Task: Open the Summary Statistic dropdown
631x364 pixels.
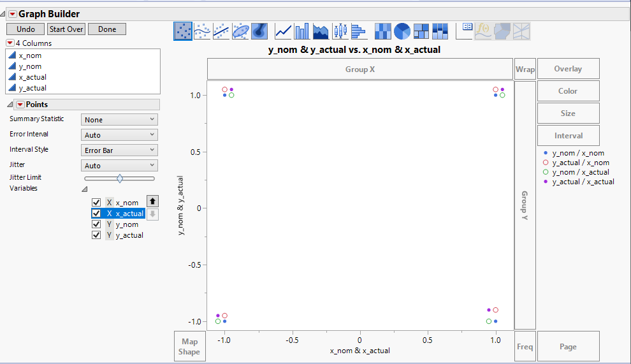Action: click(119, 120)
